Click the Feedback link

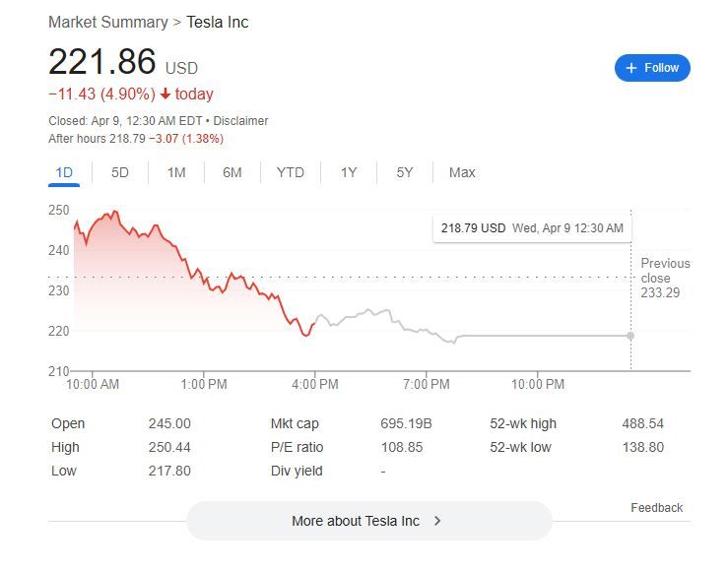(x=656, y=508)
